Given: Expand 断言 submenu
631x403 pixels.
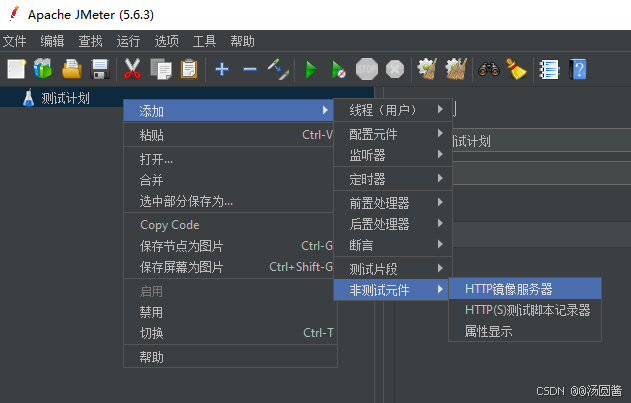Looking at the screenshot, I should pos(393,245).
